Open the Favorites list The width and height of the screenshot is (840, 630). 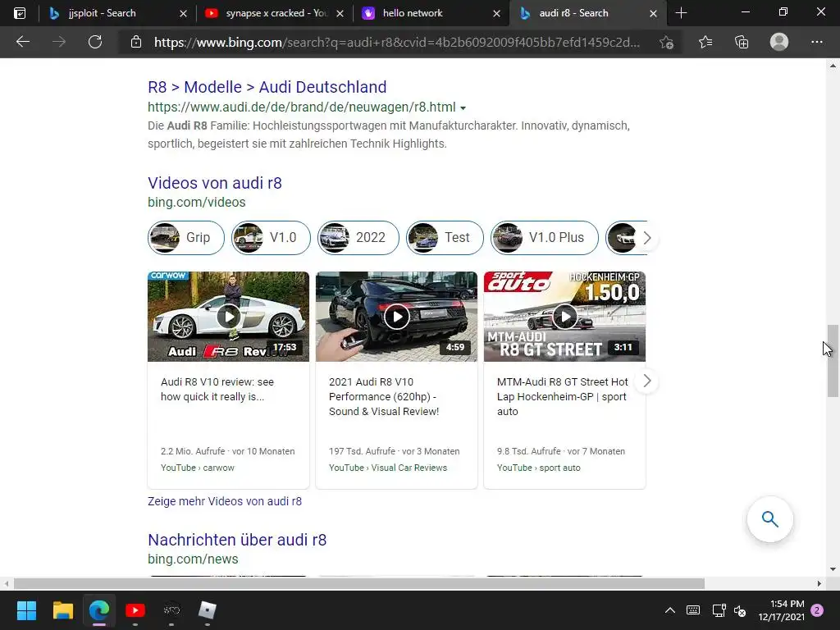click(x=705, y=42)
